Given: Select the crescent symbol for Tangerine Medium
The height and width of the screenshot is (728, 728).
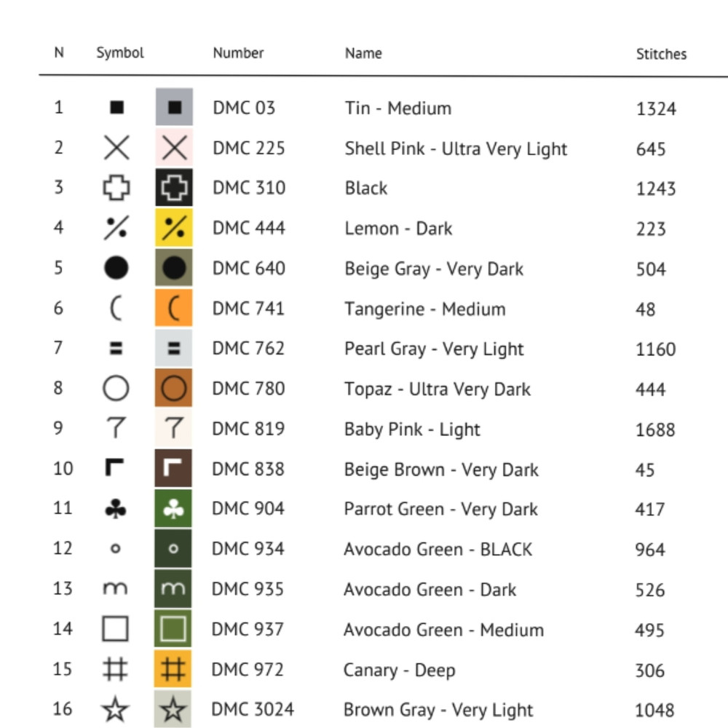Looking at the screenshot, I should click(116, 309).
